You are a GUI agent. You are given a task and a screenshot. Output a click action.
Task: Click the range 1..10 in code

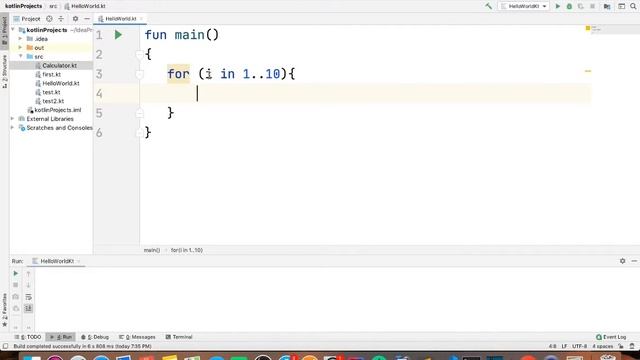pos(261,74)
